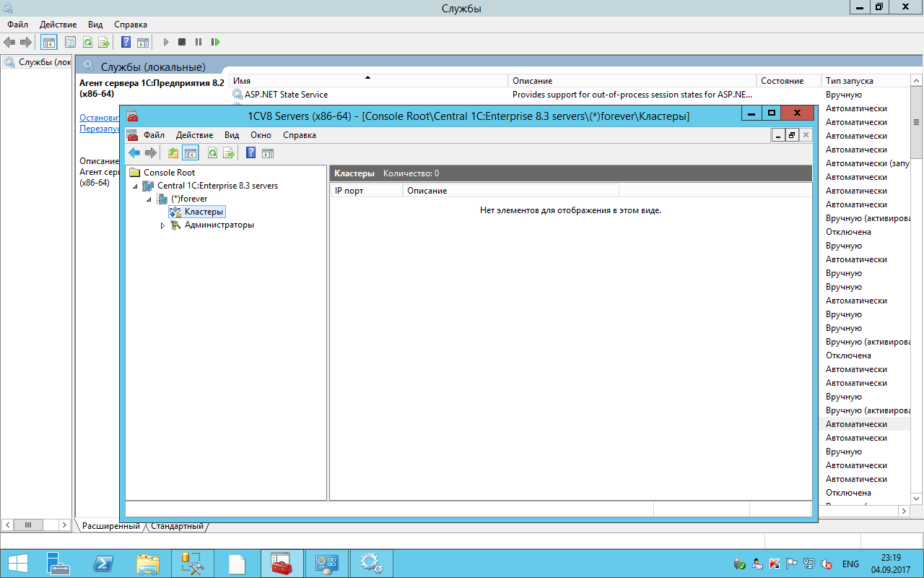Open Вид menu in 1CV8 Servers
The height and width of the screenshot is (578, 924).
(x=232, y=135)
